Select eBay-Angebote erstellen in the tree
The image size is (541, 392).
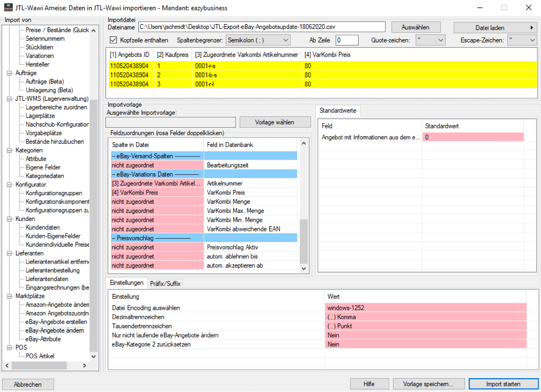click(56, 322)
